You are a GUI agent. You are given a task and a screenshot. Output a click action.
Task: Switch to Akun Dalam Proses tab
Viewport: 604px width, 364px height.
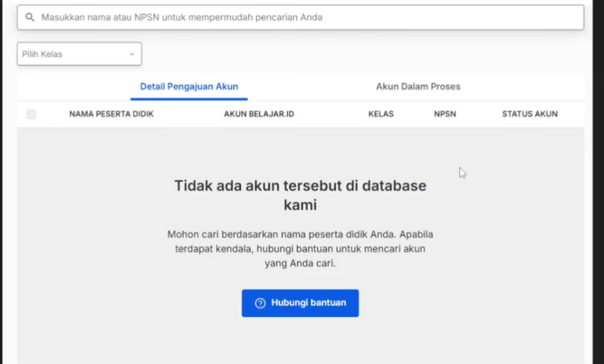(418, 86)
